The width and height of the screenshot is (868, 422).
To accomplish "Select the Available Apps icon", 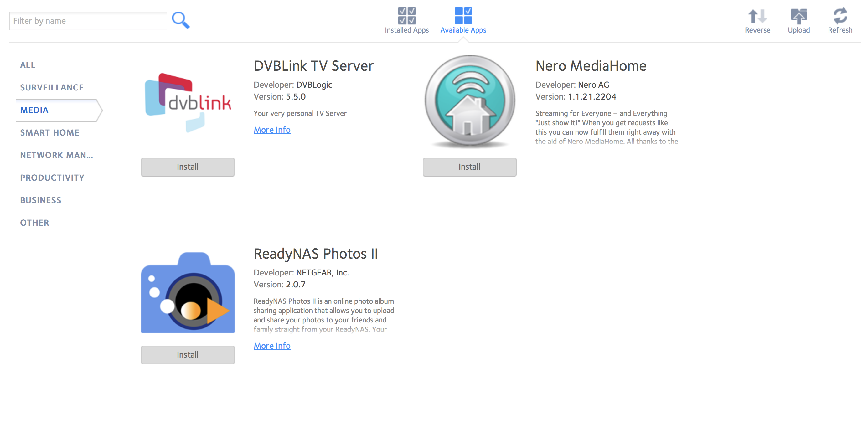I will [463, 16].
